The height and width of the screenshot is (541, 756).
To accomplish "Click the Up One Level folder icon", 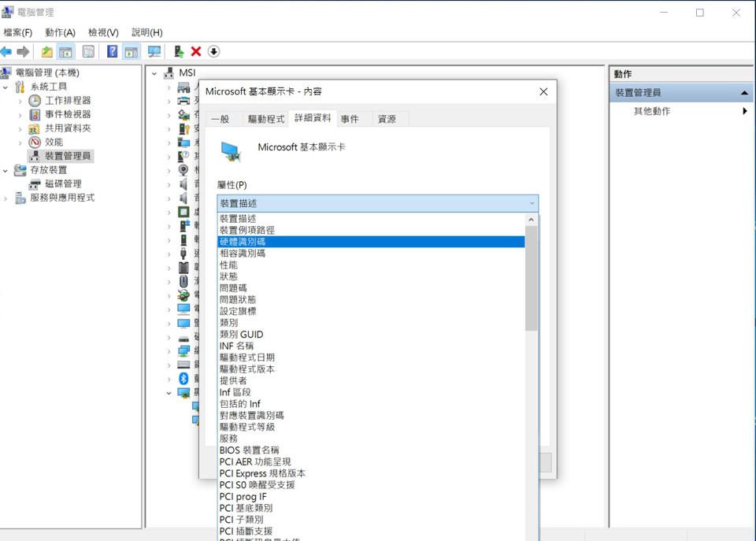I will coord(47,52).
